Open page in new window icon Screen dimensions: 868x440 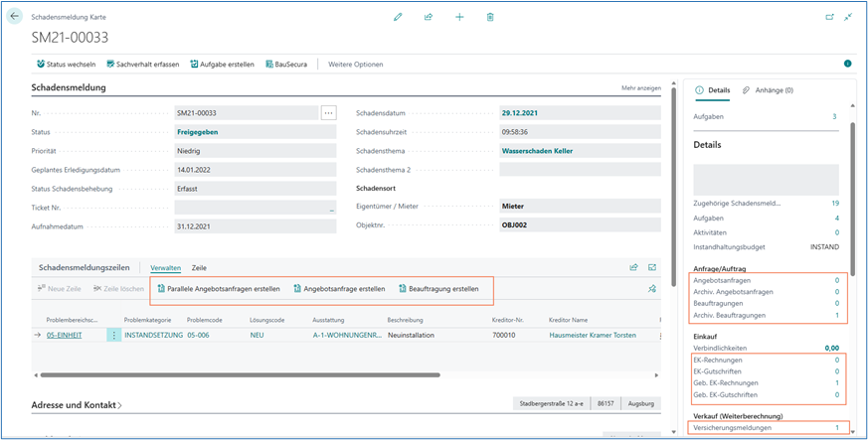click(x=829, y=17)
